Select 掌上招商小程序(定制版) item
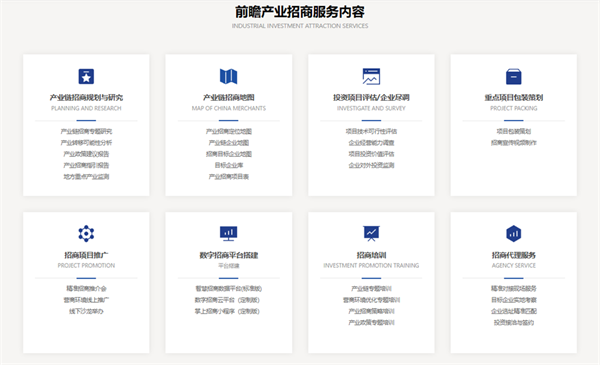The height and width of the screenshot is (365, 600). (x=227, y=311)
